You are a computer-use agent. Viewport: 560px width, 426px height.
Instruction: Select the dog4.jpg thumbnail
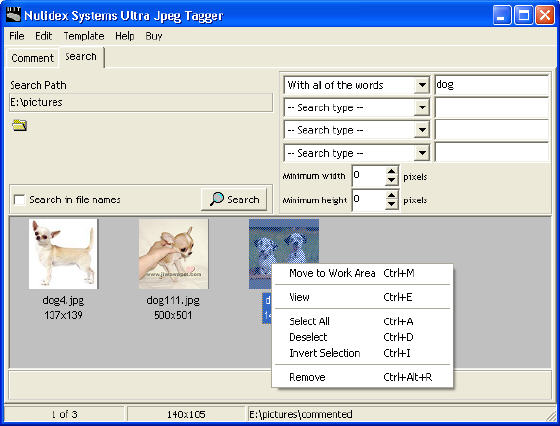(x=63, y=254)
